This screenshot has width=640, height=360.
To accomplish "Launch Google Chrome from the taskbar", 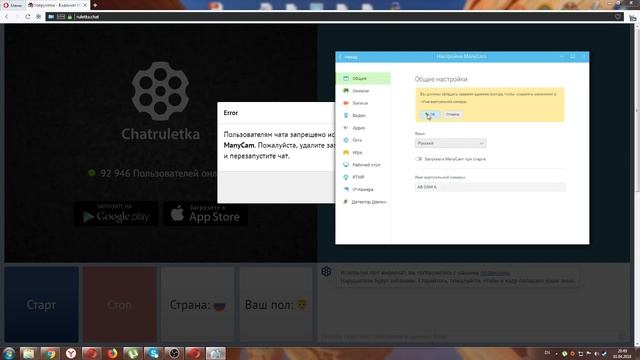I will click(x=50, y=353).
